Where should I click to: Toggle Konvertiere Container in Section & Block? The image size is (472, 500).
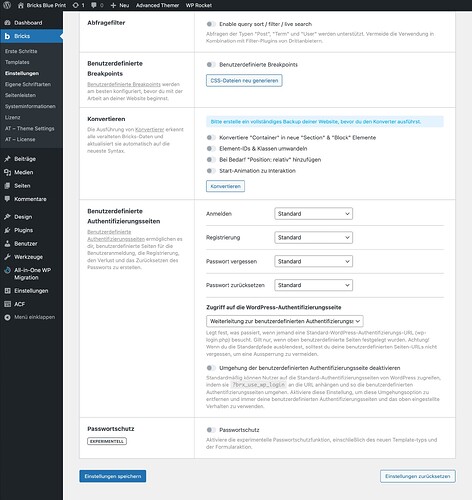[x=211, y=137]
